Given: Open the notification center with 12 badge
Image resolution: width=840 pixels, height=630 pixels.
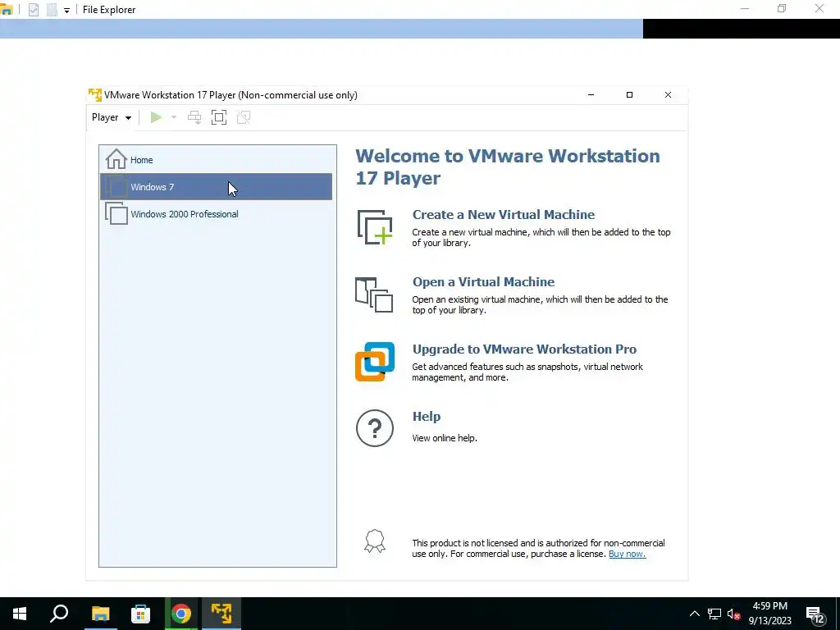Looking at the screenshot, I should pos(815,614).
